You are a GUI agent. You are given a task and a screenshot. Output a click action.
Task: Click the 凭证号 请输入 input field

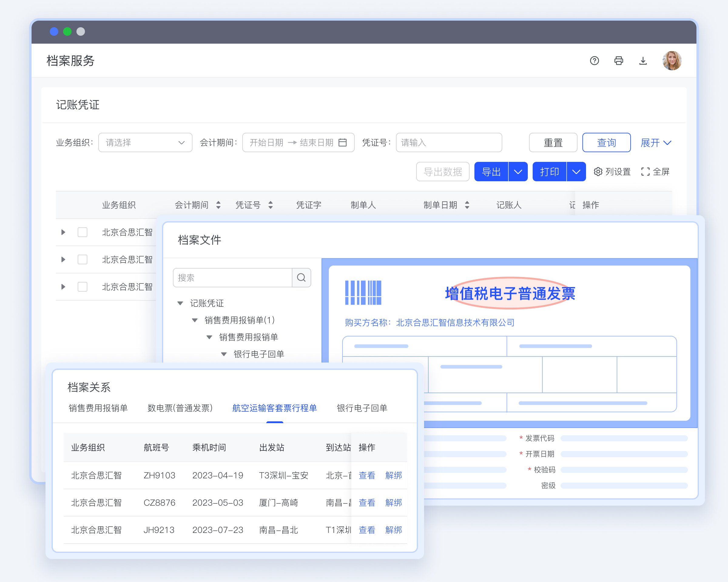(x=448, y=143)
